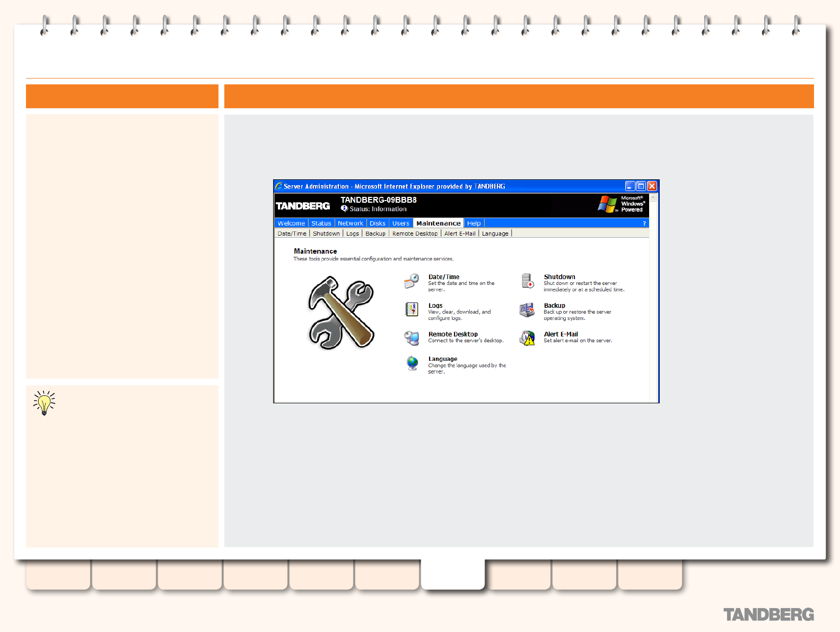Click the question mark help icon
The height and width of the screenshot is (632, 840).
tap(644, 223)
